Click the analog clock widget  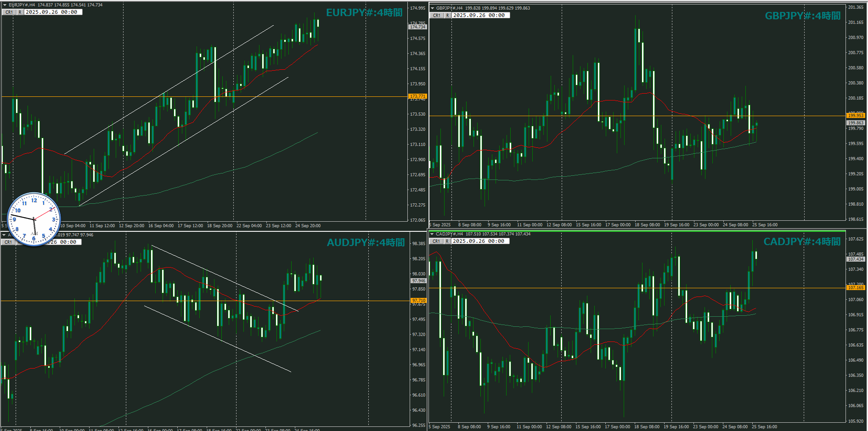(34, 219)
